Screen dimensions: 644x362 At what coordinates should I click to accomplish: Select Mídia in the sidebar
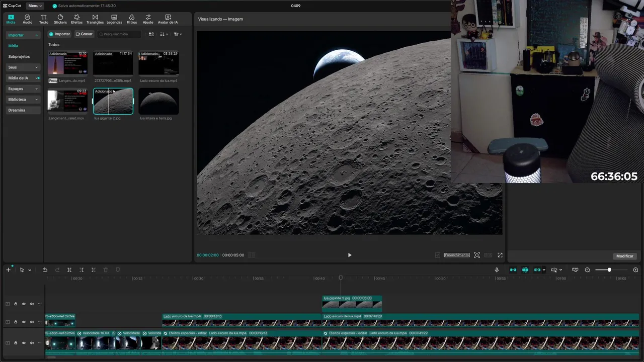point(13,46)
